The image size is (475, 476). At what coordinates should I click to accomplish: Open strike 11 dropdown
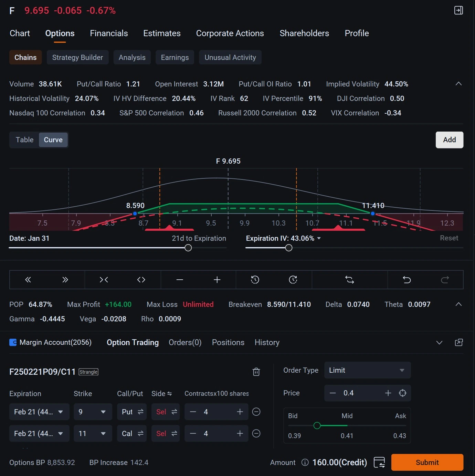(93, 433)
